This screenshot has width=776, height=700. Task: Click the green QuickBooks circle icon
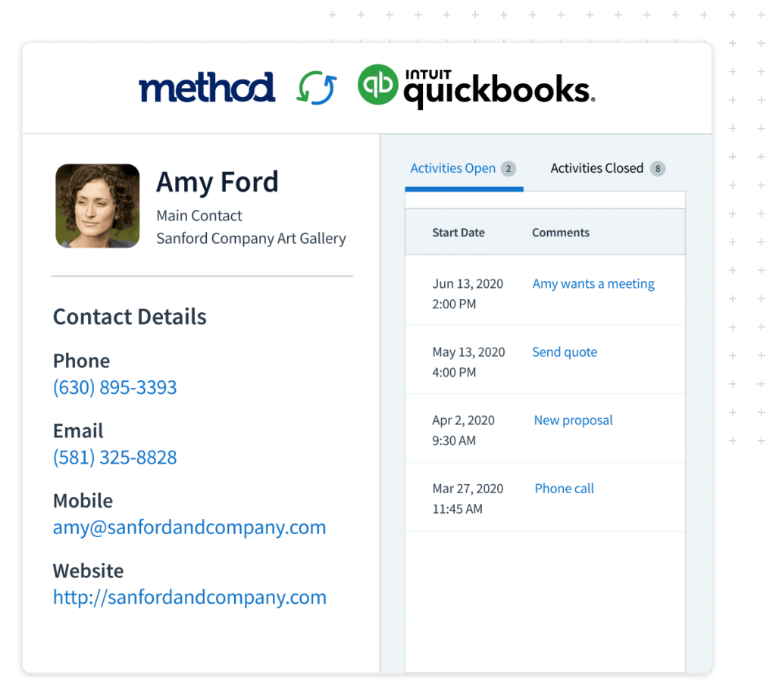coord(377,85)
